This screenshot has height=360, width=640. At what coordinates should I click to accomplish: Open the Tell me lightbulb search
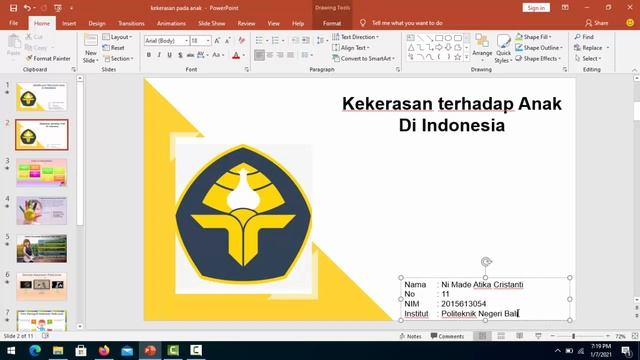(x=362, y=23)
